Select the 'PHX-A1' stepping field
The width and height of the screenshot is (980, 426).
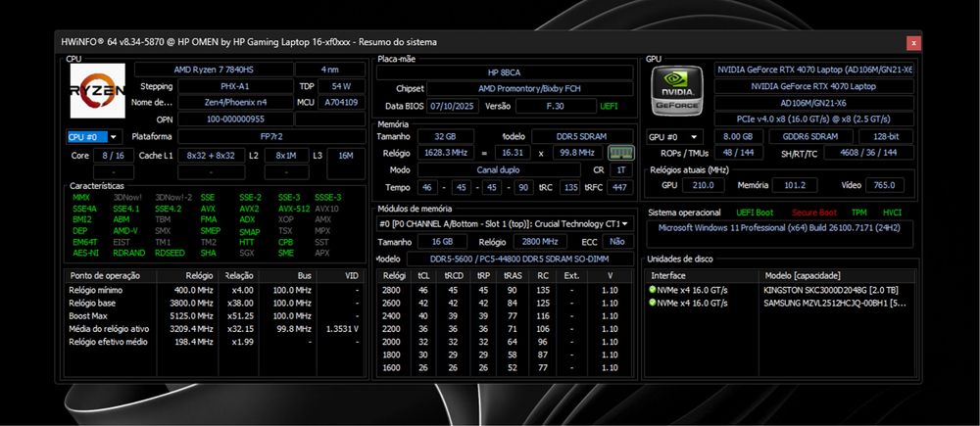point(235,86)
